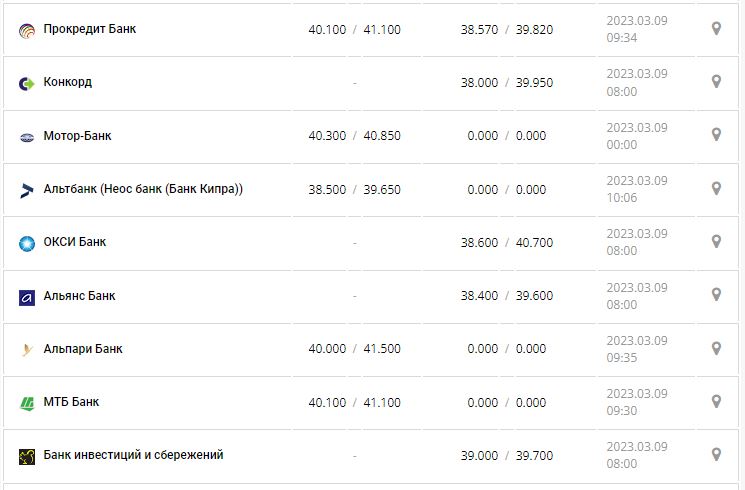Screen dimensions: 745x490
Task: Open the Банк инвестиций и сбережений link
Action: [x=133, y=455]
